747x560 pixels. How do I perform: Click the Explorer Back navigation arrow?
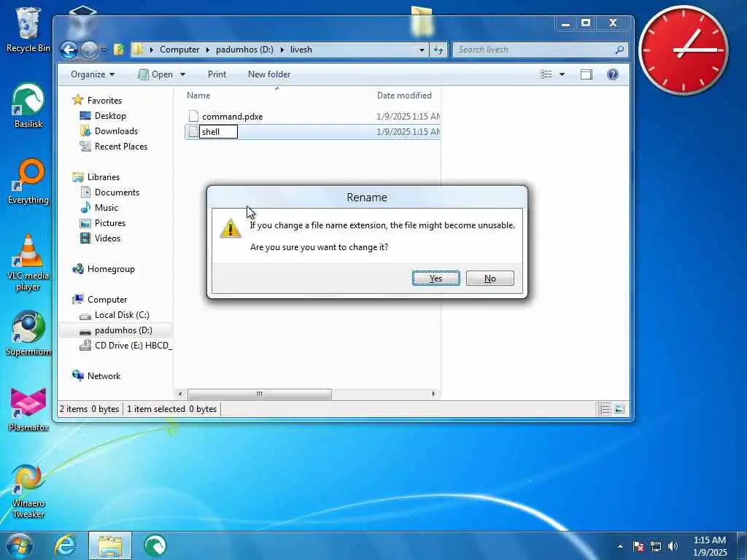[69, 50]
